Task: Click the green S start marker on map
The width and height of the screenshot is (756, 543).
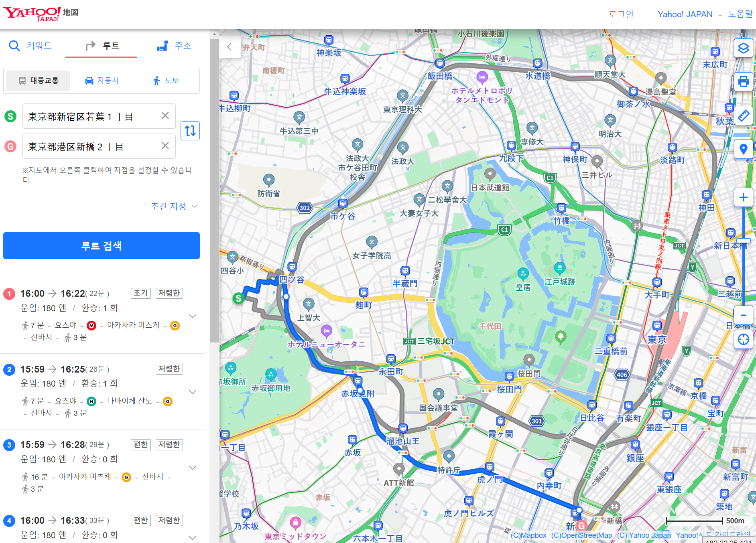Action: 238,298
